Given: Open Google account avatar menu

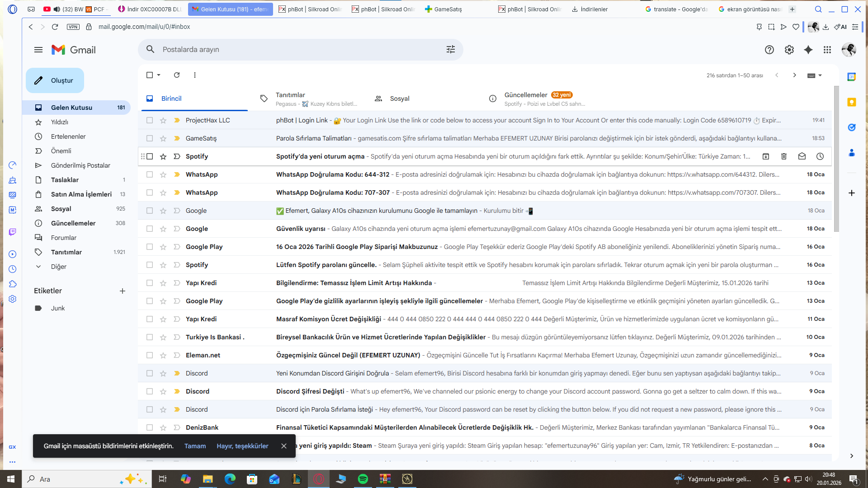Looking at the screenshot, I should click(x=849, y=50).
